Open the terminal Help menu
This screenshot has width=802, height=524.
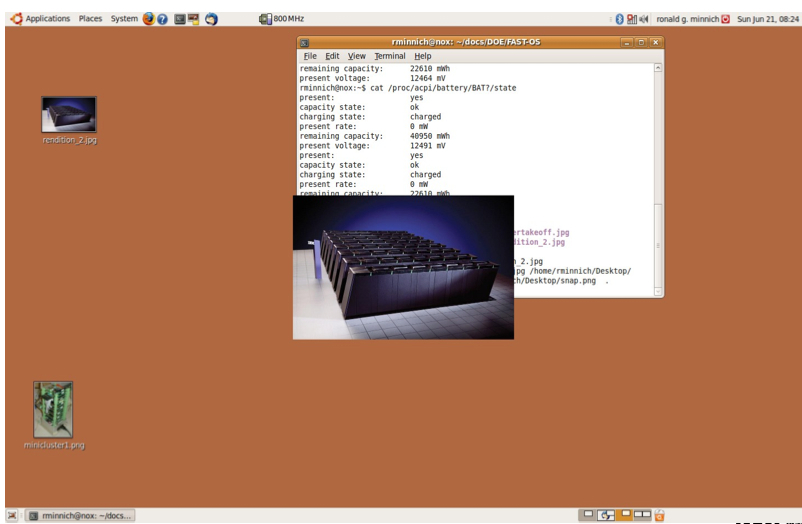coord(422,56)
